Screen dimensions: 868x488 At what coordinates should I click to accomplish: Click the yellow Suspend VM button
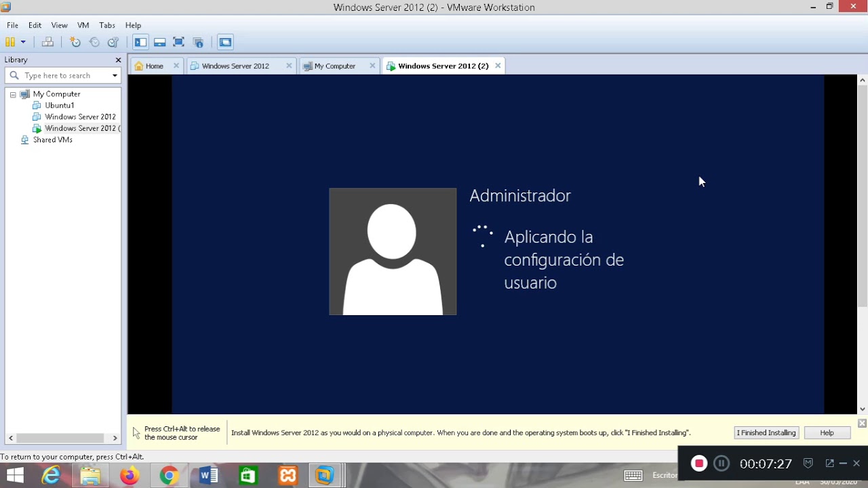[10, 42]
